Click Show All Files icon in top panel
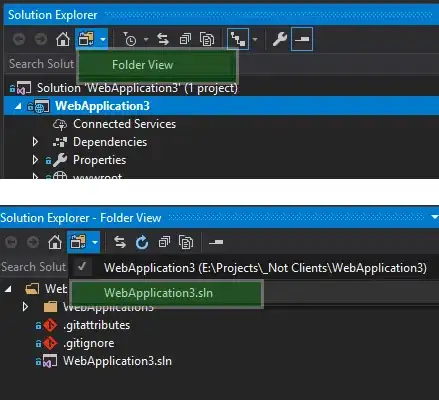The width and height of the screenshot is (439, 400). click(207, 39)
